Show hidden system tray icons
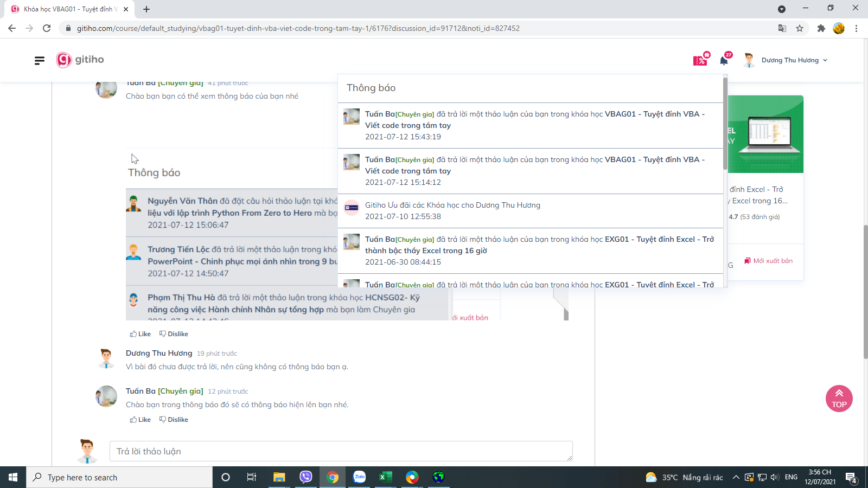Screen dimensions: 868x488 (736, 477)
